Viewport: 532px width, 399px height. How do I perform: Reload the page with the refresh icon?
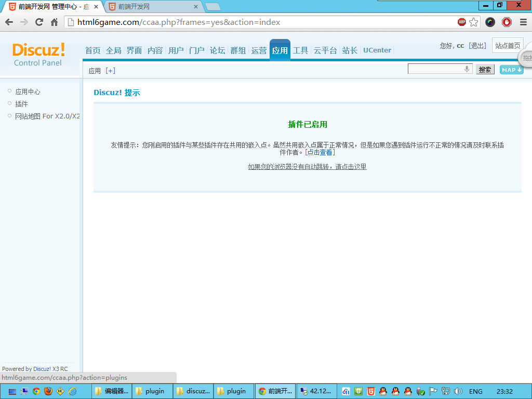point(39,22)
